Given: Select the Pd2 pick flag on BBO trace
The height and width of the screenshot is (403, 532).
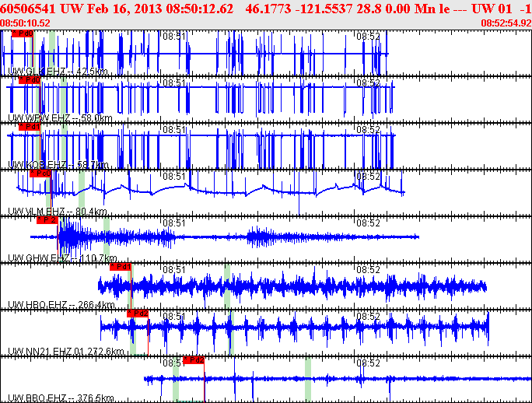Looking at the screenshot, I should (x=194, y=360).
